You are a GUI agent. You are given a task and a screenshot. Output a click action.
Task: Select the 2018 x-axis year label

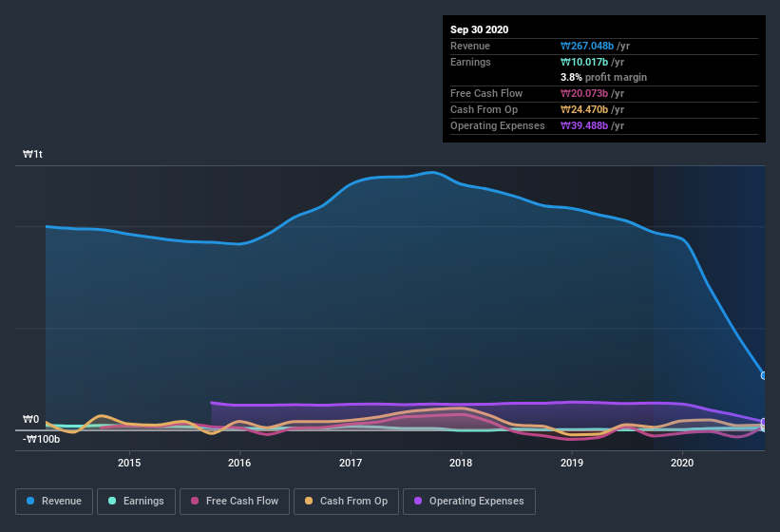[461, 463]
